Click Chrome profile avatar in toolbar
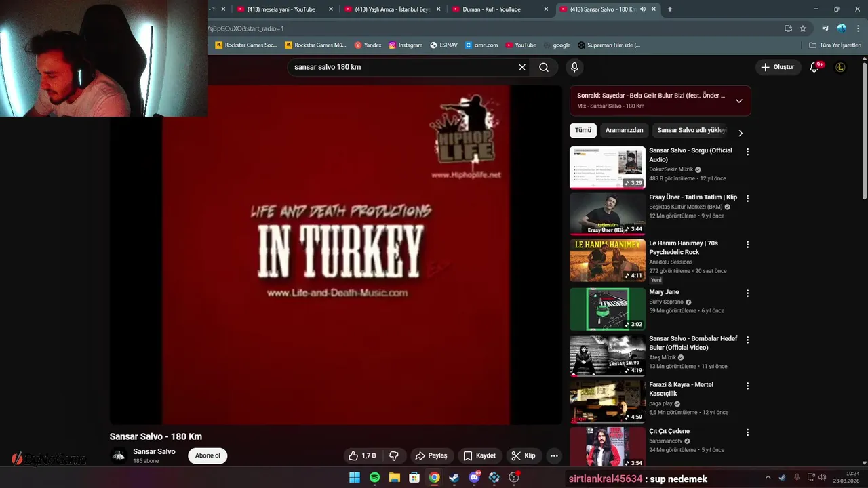The image size is (868, 488). click(842, 28)
